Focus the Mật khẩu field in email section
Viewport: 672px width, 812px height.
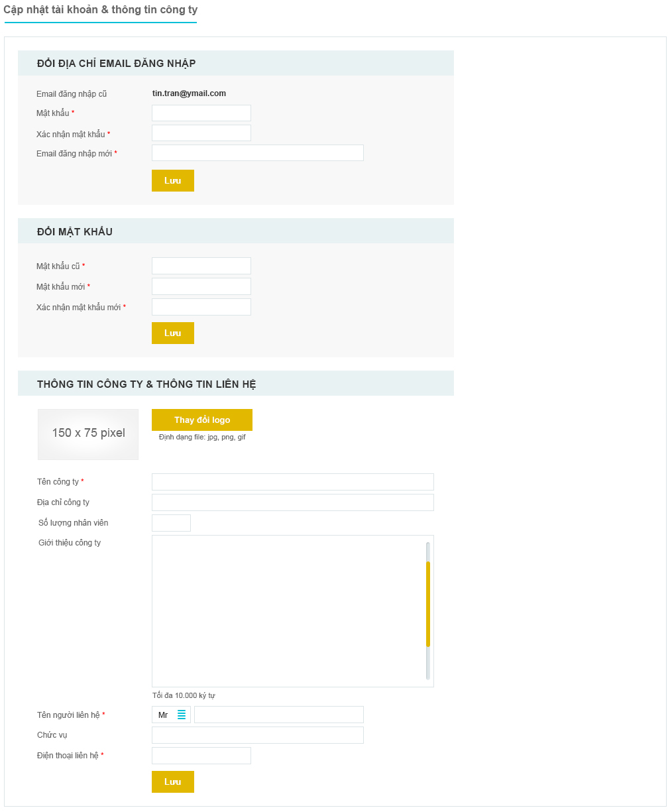(x=201, y=113)
